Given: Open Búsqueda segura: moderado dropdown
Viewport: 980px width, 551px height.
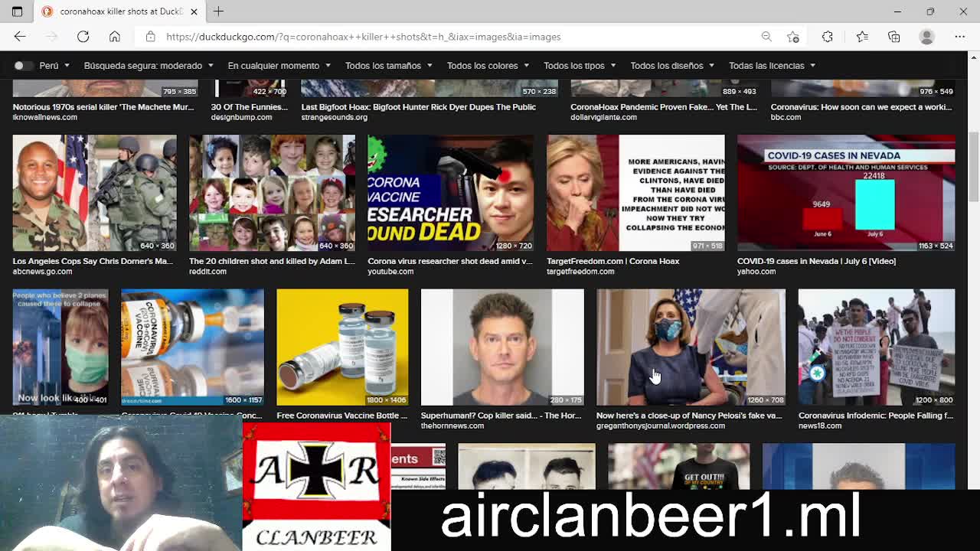Looking at the screenshot, I should click(149, 66).
